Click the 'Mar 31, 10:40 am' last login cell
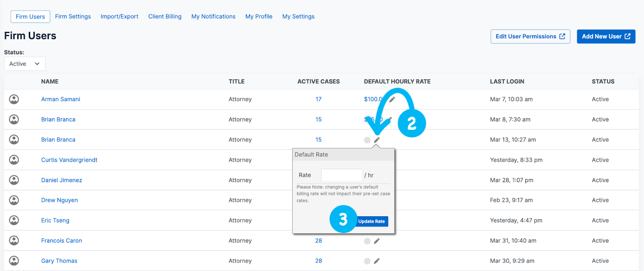Image resolution: width=644 pixels, height=271 pixels. coord(513,240)
